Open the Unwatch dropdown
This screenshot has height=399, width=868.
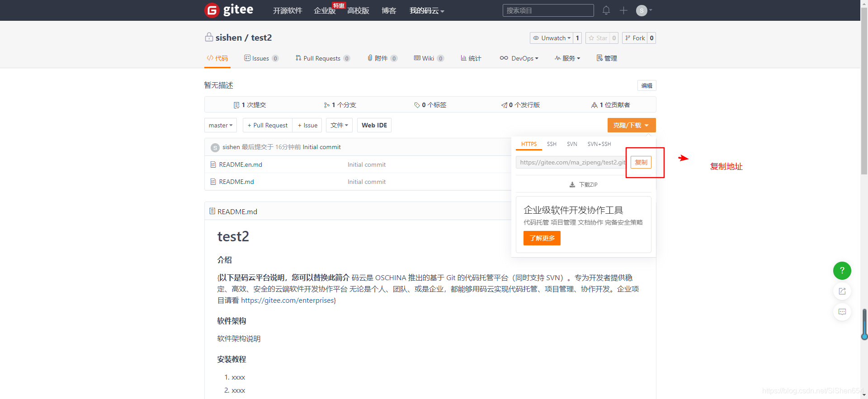pos(551,38)
